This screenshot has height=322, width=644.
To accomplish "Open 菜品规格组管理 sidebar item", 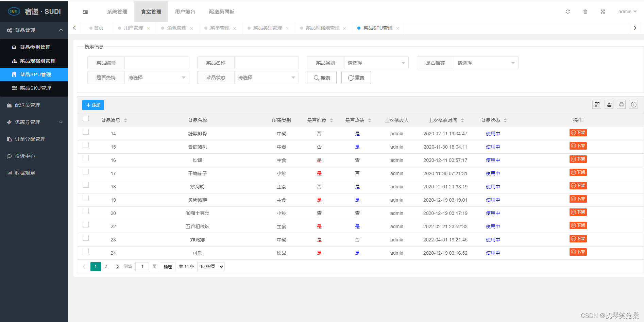I will click(34, 61).
